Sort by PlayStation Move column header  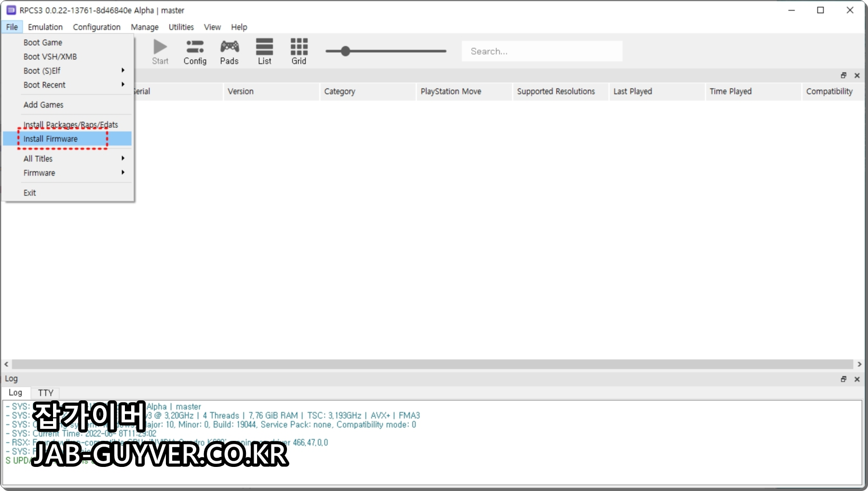(x=464, y=92)
